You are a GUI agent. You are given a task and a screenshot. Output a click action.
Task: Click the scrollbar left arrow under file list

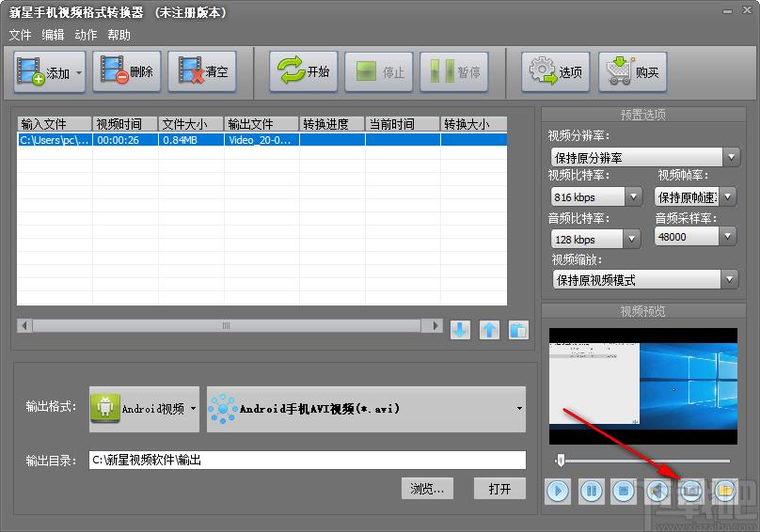(24, 325)
